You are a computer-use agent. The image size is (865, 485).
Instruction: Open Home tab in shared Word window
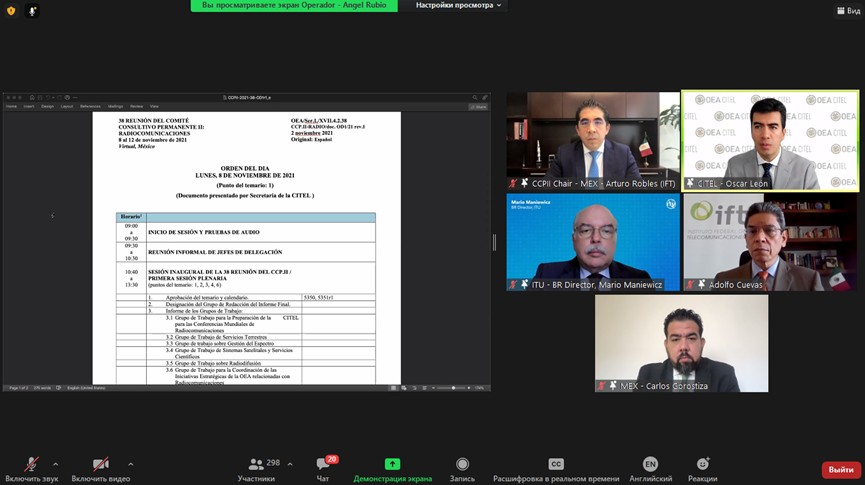(x=12, y=106)
